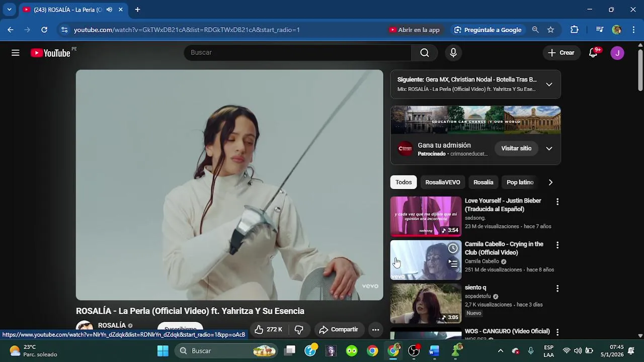
Task: Open the siento q video thumbnail
Action: (x=426, y=303)
